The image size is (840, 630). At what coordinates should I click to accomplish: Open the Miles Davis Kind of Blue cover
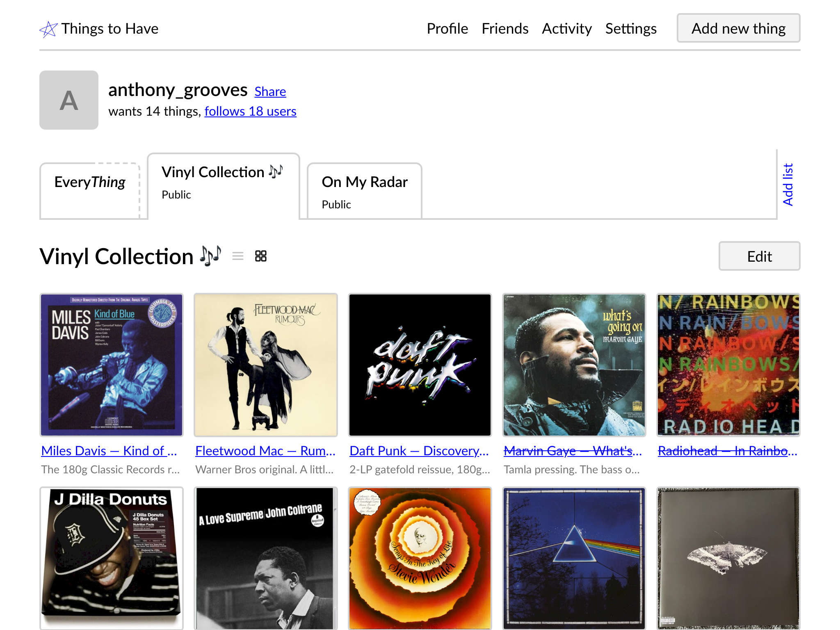coord(112,365)
